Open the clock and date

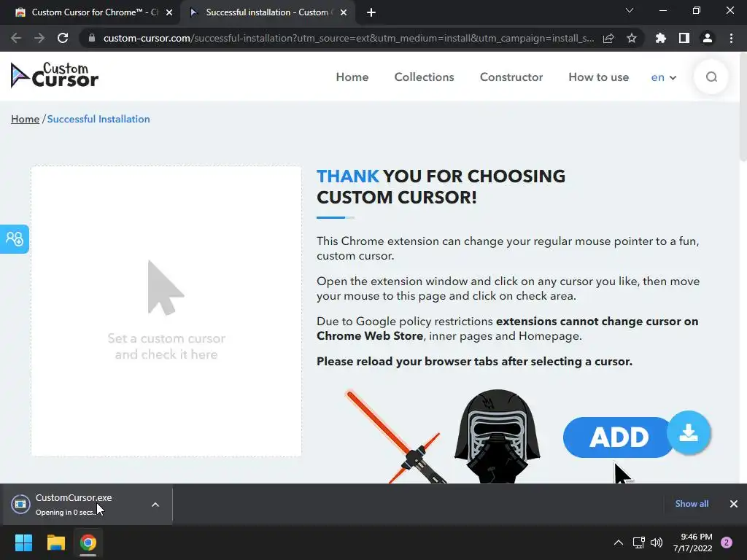[692, 542]
